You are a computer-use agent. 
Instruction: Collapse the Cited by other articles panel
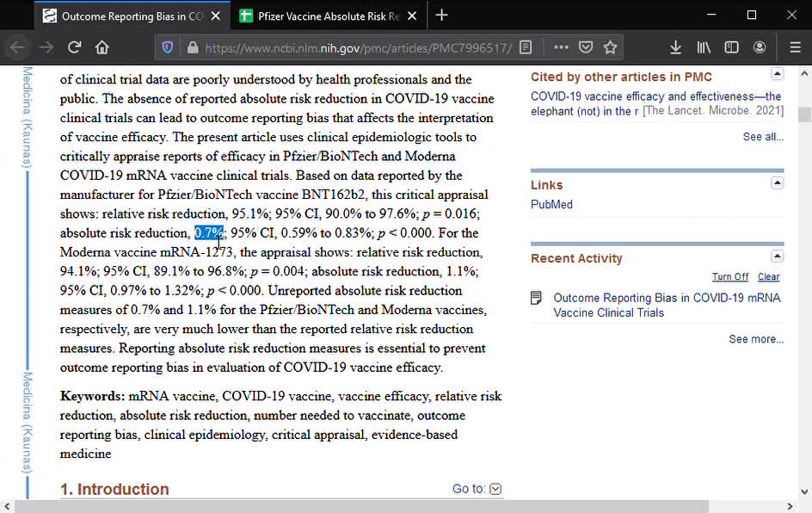(x=777, y=74)
